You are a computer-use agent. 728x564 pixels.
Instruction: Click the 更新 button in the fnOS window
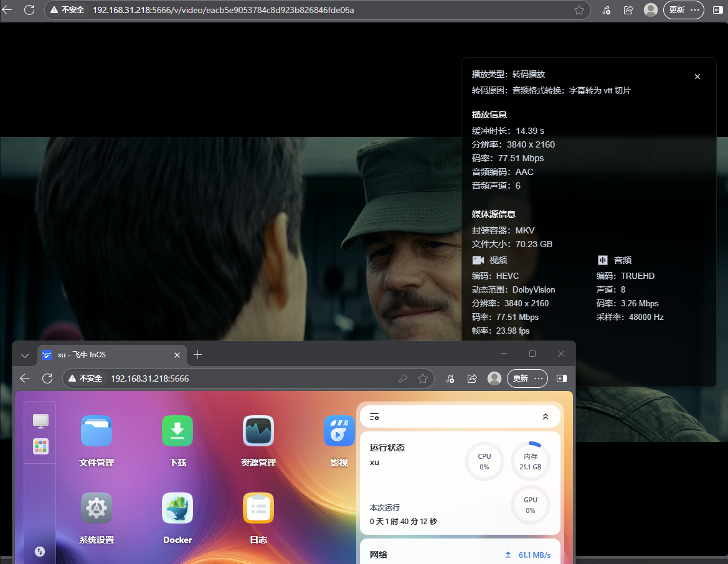pos(527,378)
